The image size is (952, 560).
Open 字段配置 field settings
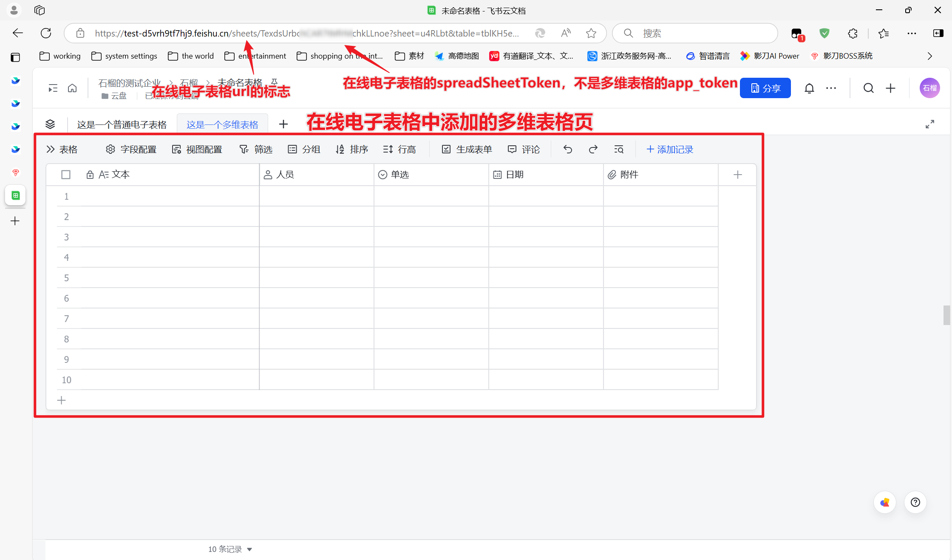coord(131,149)
